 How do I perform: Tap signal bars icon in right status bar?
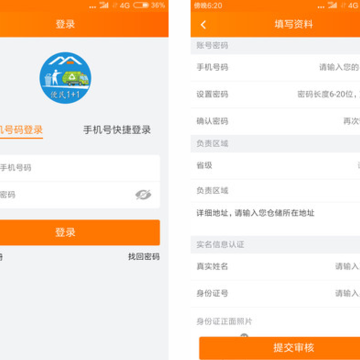[333, 5]
